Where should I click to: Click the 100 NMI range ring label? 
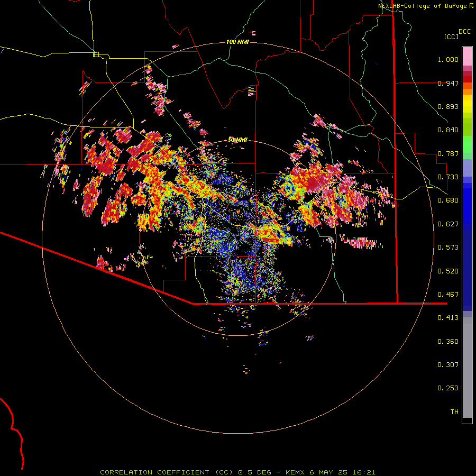(x=237, y=42)
